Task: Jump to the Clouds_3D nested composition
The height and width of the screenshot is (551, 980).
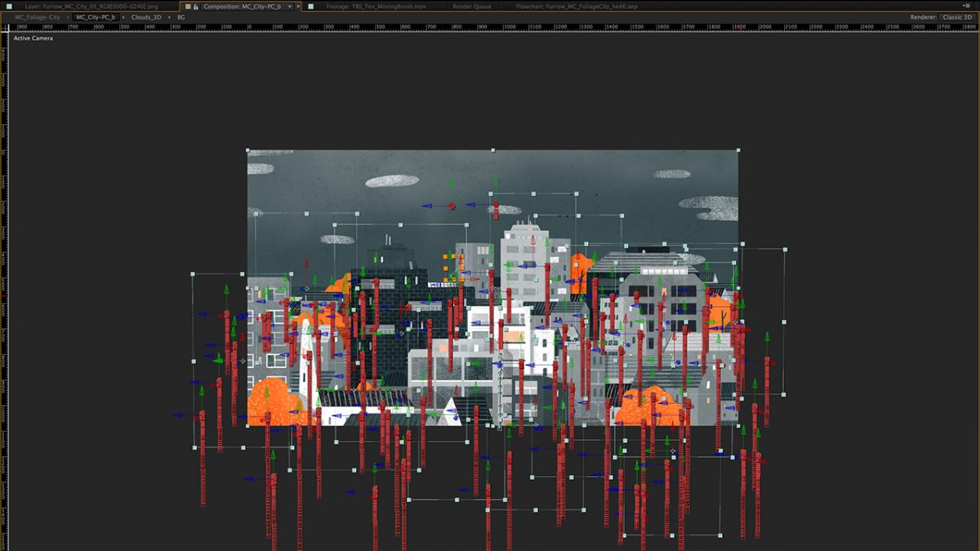Action: [146, 17]
